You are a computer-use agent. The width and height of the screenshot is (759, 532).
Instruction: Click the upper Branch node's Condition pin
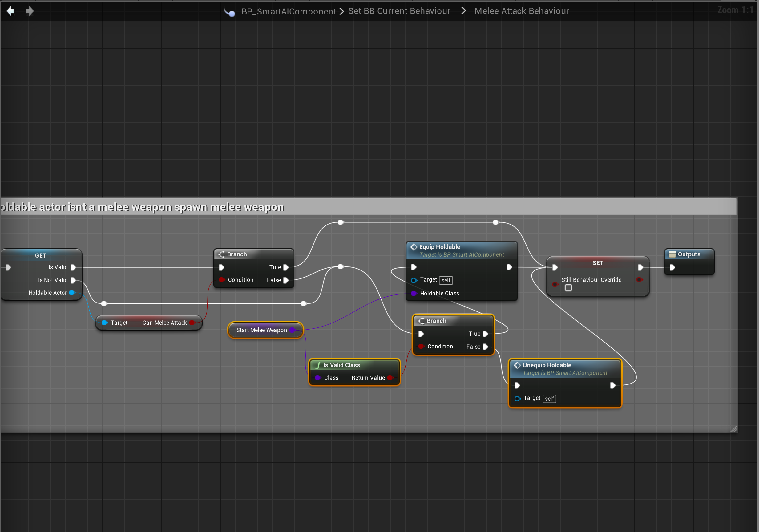coord(222,280)
